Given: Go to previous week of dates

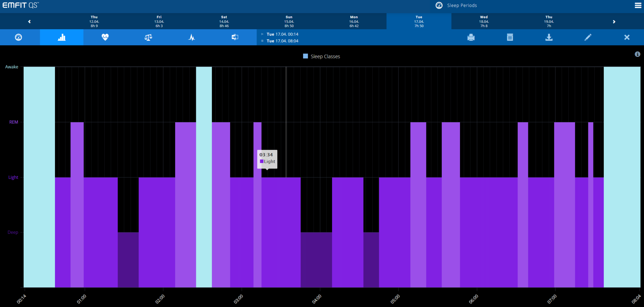Looking at the screenshot, I should click(x=29, y=21).
